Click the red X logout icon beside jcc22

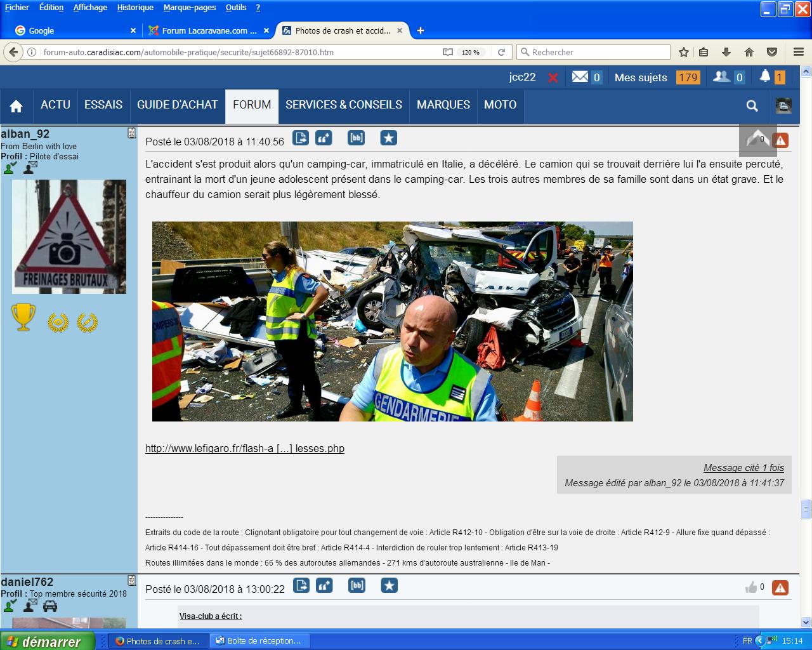tap(553, 77)
